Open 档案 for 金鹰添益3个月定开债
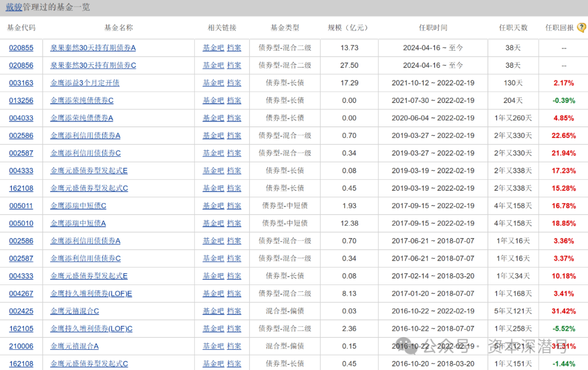 (x=234, y=83)
